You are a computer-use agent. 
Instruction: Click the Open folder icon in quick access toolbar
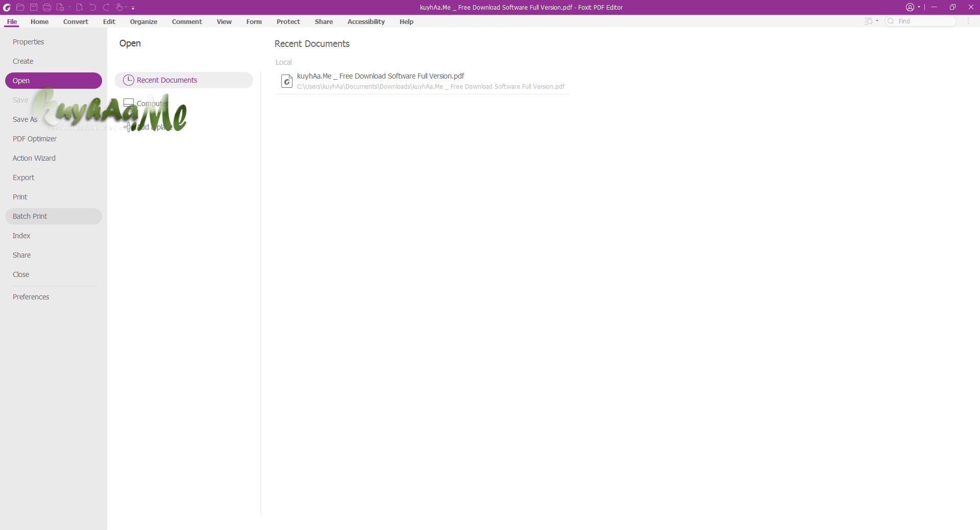20,7
